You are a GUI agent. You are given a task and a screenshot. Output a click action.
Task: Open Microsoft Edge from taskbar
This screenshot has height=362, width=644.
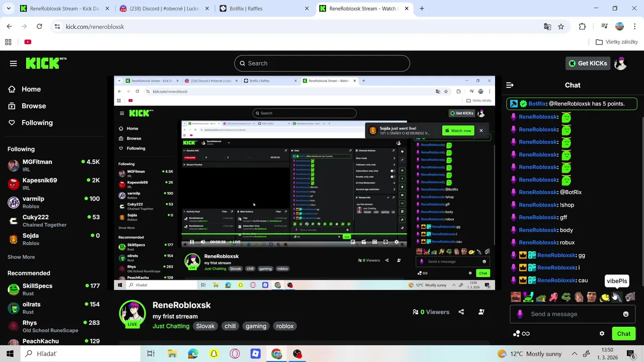(193, 354)
